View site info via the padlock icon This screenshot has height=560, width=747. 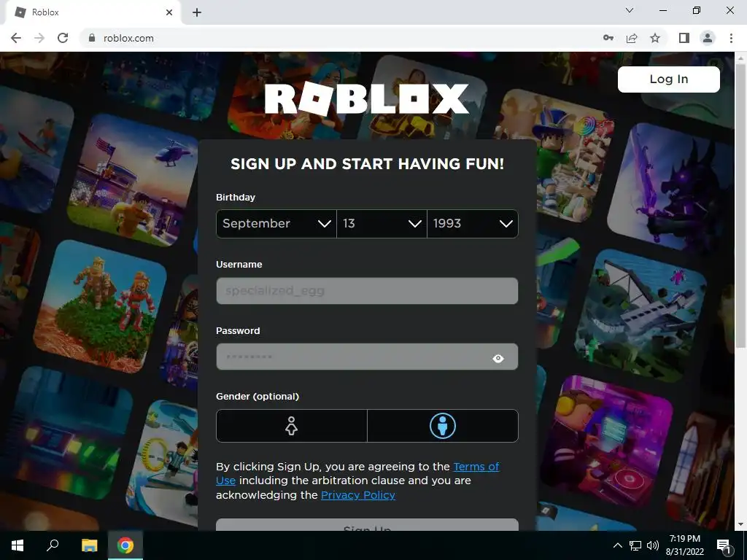point(92,38)
